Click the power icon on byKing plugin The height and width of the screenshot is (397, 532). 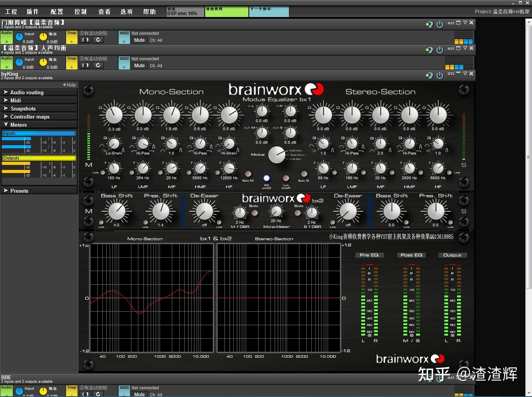click(440, 75)
